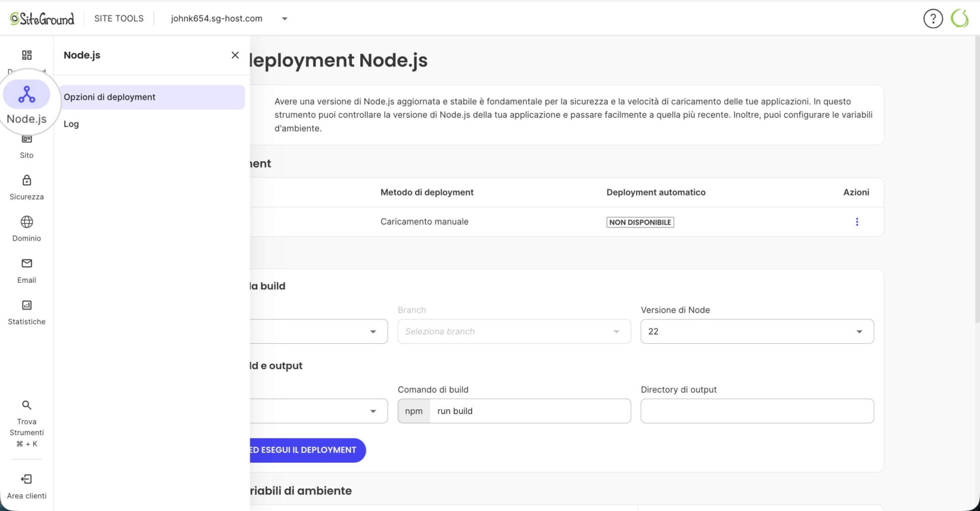Open the Sito sidebar section

[x=27, y=147]
